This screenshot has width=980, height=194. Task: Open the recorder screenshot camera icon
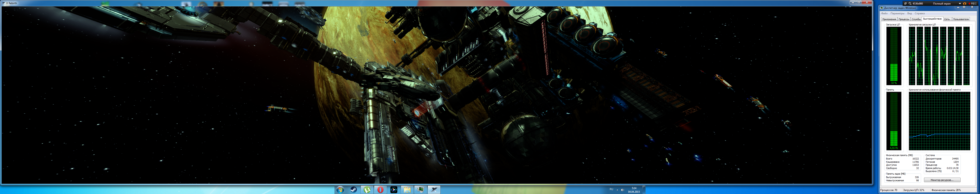964,3
